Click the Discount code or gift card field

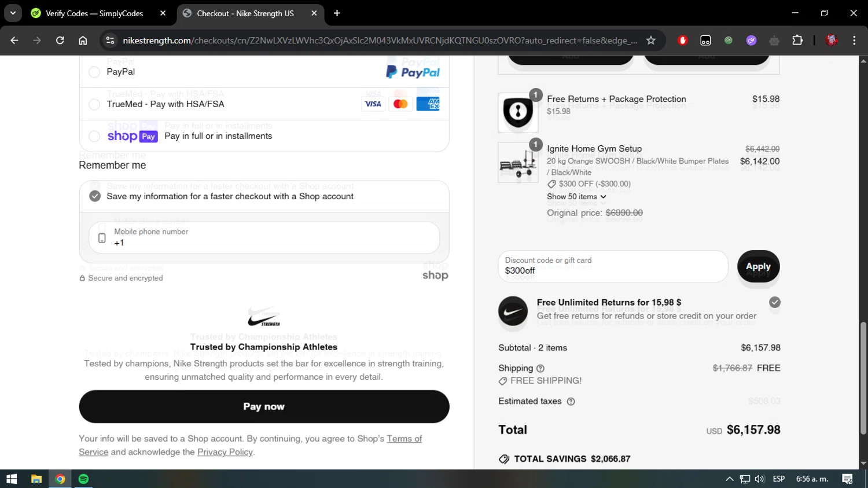[x=613, y=266]
